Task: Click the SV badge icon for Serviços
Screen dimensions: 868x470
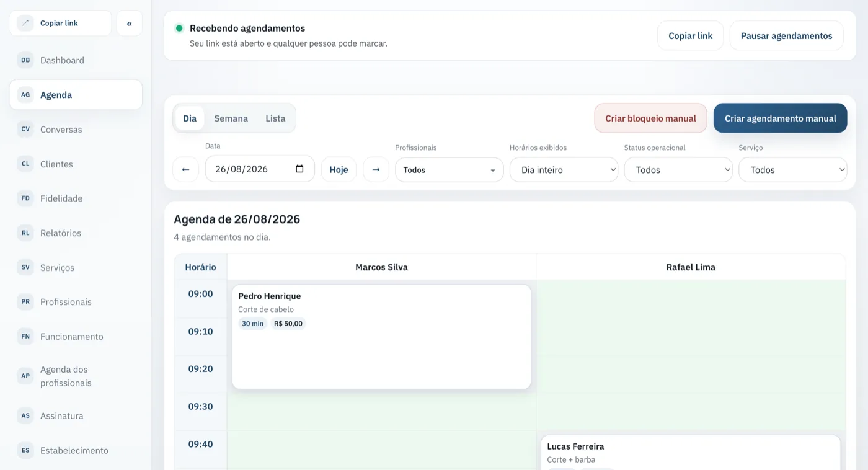Action: point(25,268)
